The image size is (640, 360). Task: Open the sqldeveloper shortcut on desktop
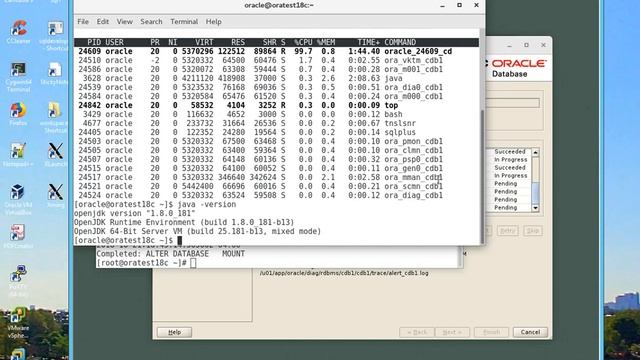55,36
